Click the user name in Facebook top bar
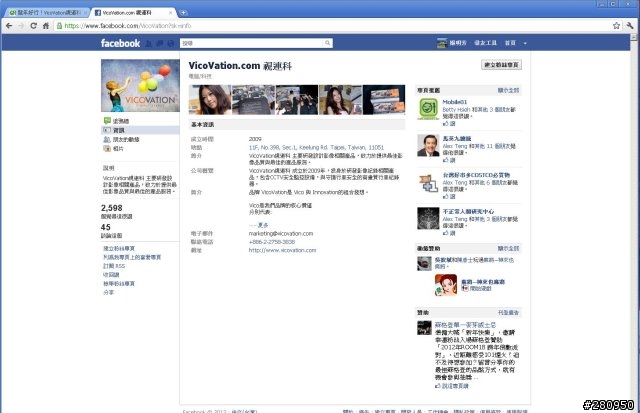The height and width of the screenshot is (413, 640). pos(458,43)
